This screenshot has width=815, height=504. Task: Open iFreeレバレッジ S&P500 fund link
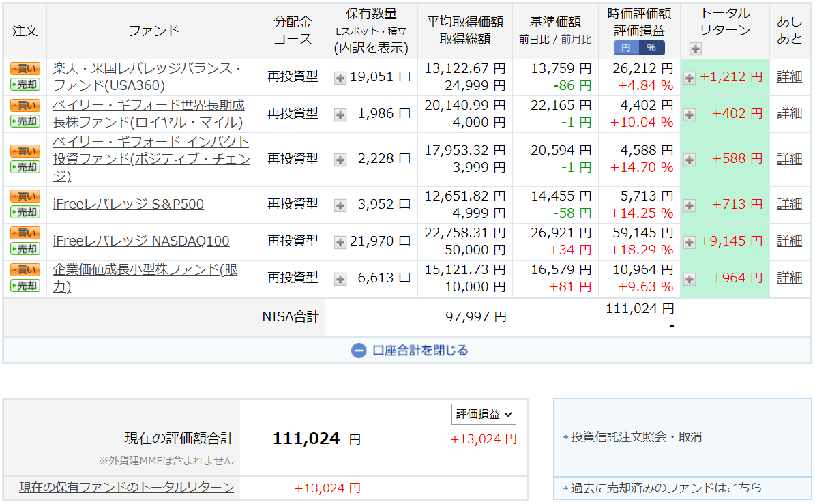pos(128,204)
